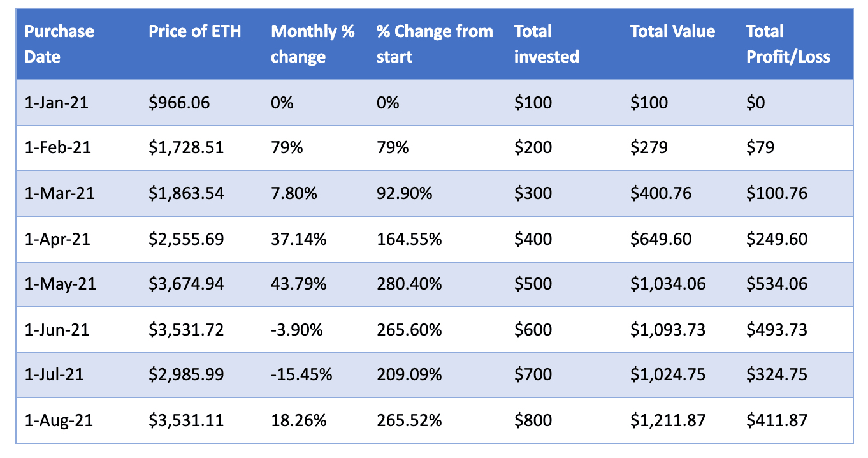Click the 164.55% change from start cell
This screenshot has width=868, height=458.
409,239
